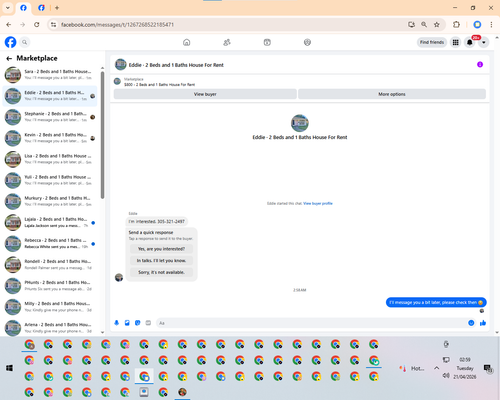500x400 pixels.
Task: Click the Facebook logo
Action: pyautogui.click(x=10, y=42)
